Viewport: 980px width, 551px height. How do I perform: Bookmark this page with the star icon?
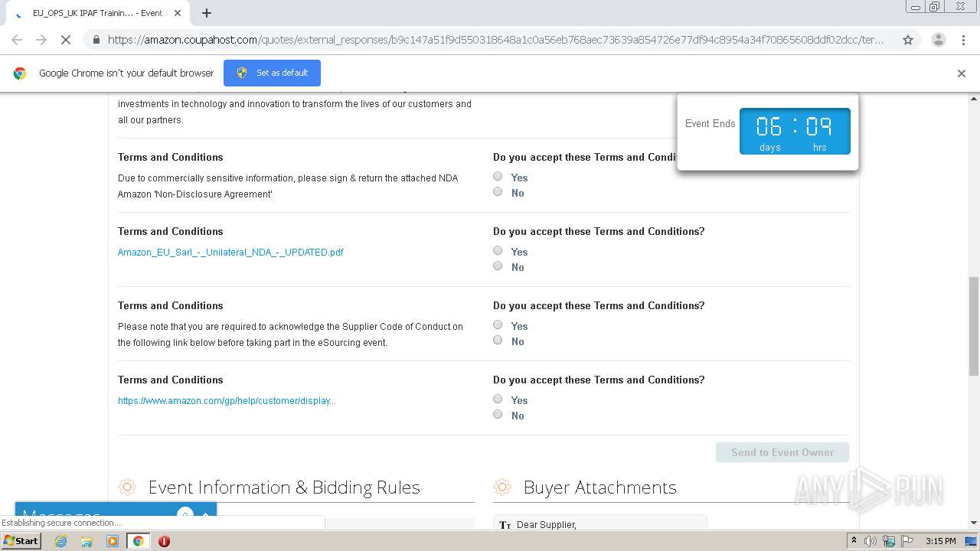[x=908, y=40]
